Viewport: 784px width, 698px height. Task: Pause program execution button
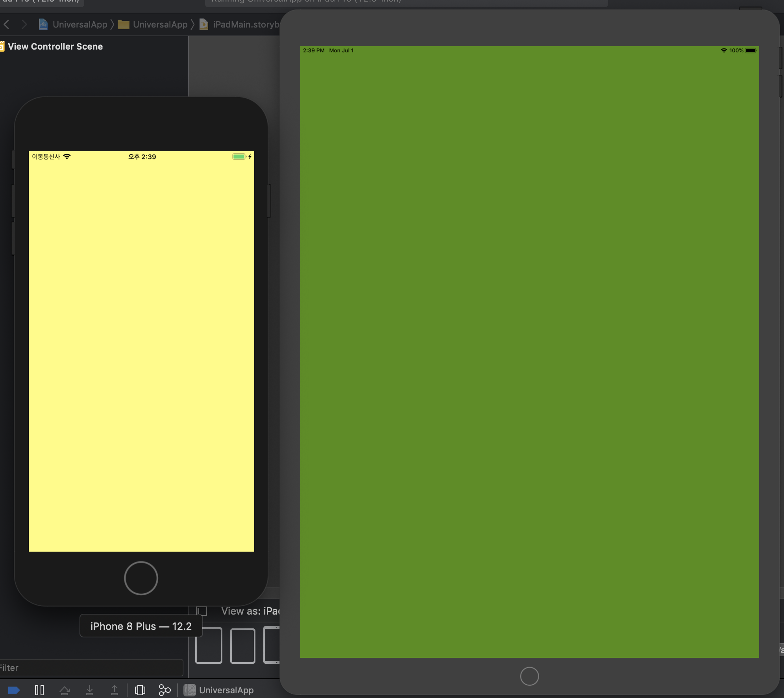(x=39, y=690)
